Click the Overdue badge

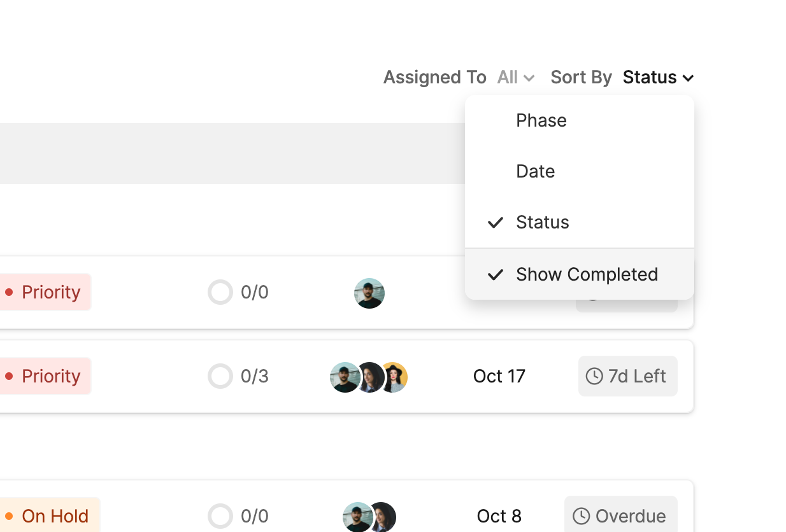pos(621,516)
